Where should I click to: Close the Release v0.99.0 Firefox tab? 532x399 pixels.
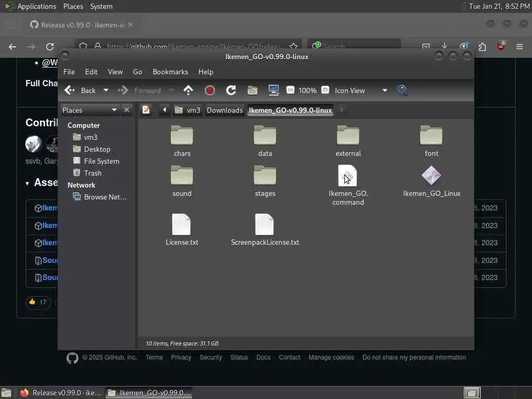[x=130, y=25]
